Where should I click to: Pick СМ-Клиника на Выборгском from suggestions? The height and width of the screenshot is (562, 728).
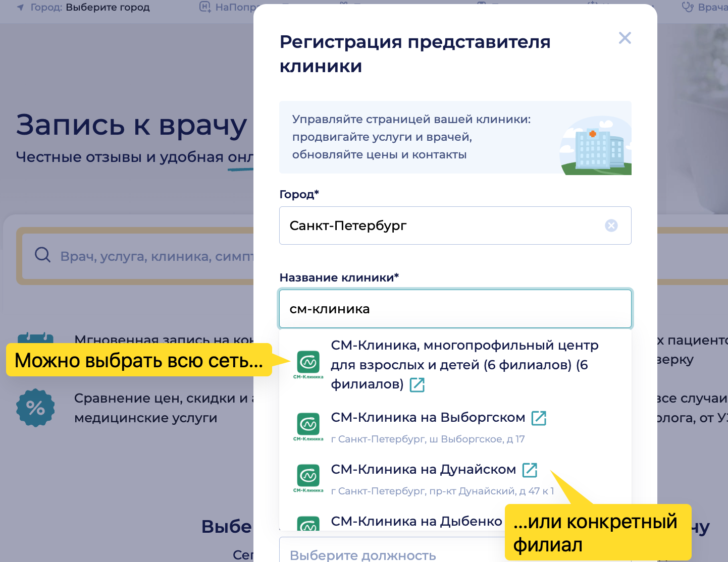coord(455,427)
